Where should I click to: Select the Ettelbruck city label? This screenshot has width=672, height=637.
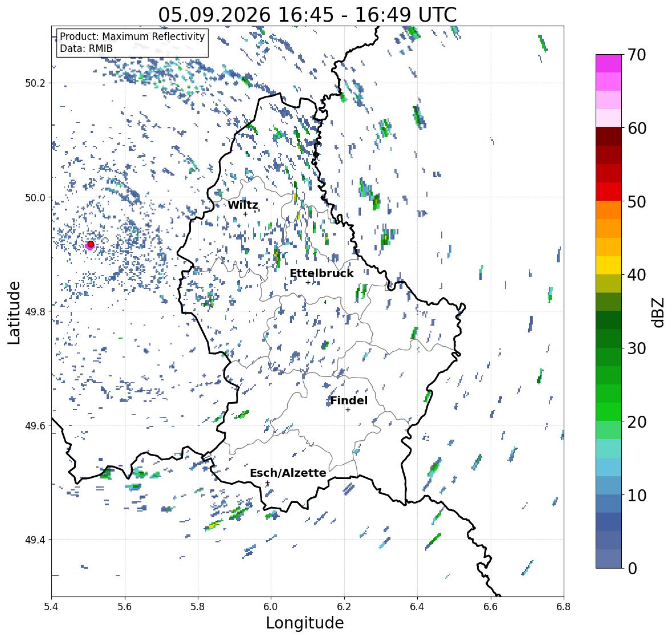[321, 274]
